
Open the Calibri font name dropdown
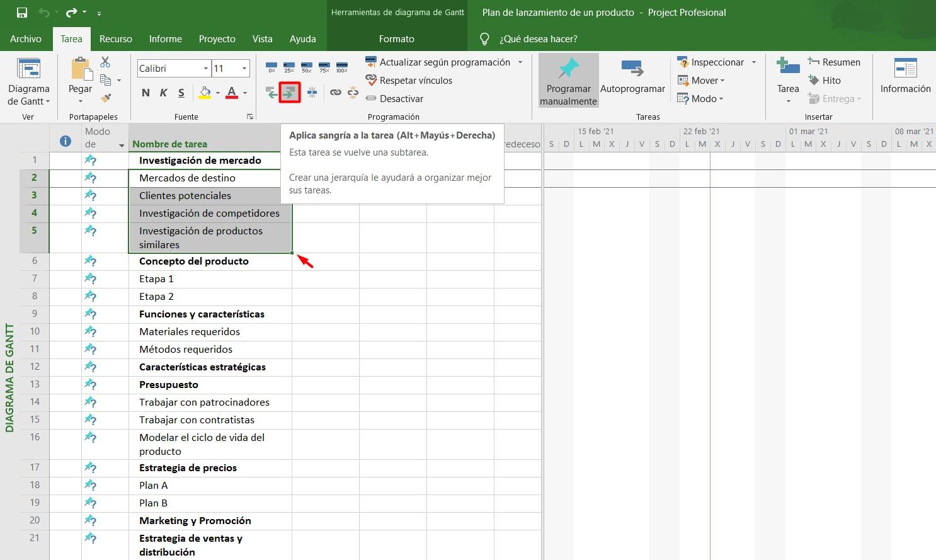pos(206,68)
